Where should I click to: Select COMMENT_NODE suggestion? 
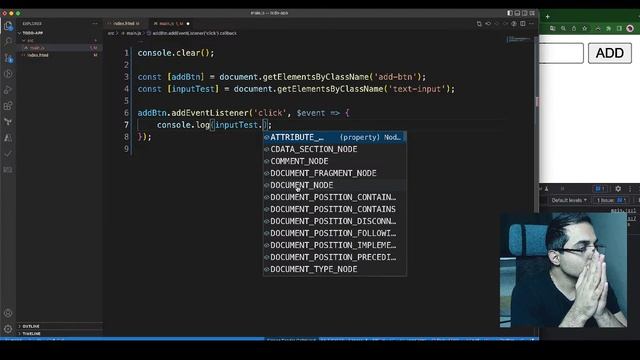(335, 161)
